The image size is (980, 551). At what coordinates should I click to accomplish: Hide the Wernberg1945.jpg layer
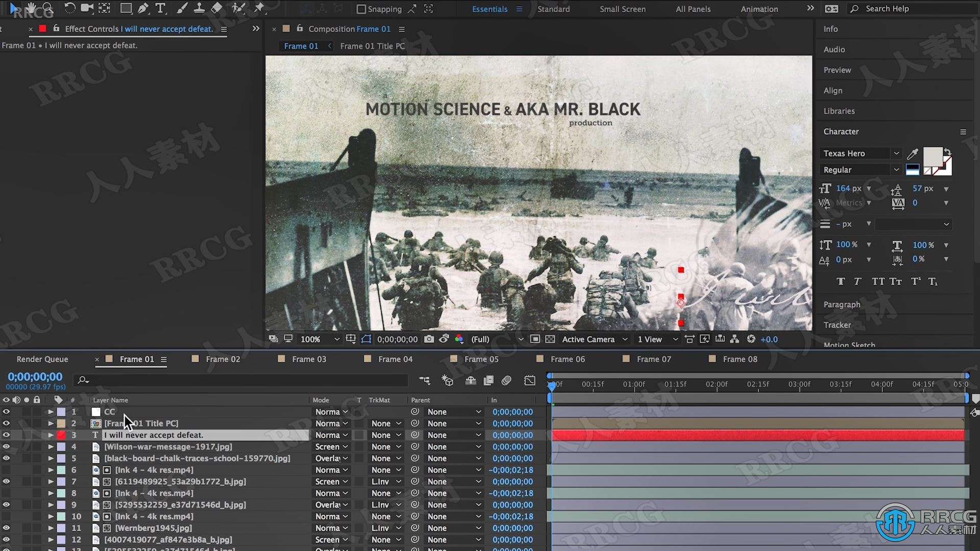(6, 528)
